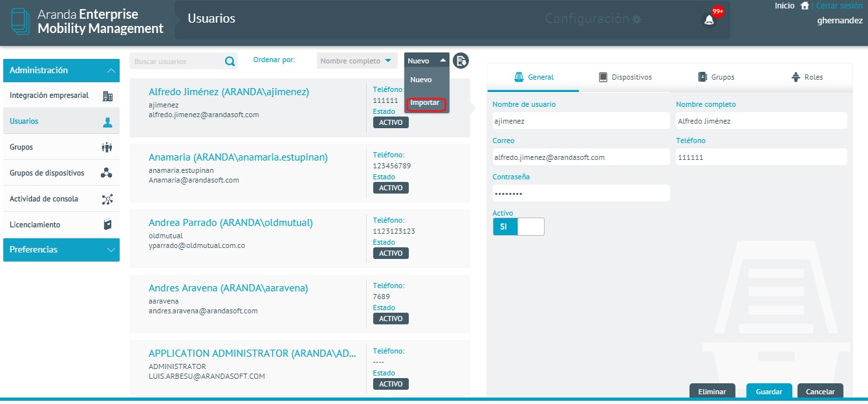The height and width of the screenshot is (404, 868).
Task: Click the Usuarios person icon in sidebar
Action: coord(108,122)
